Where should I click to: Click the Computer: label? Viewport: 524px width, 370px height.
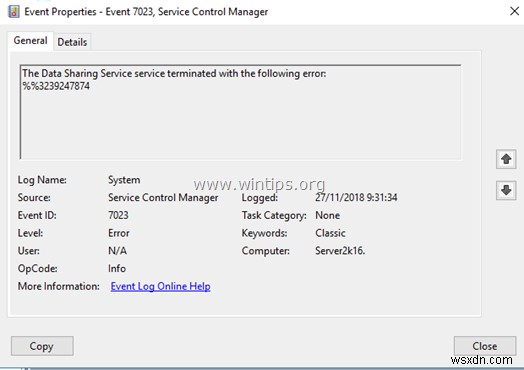coord(266,251)
